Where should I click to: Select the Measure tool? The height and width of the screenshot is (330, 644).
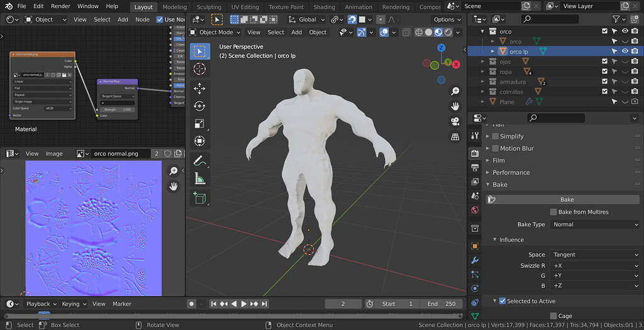point(200,178)
